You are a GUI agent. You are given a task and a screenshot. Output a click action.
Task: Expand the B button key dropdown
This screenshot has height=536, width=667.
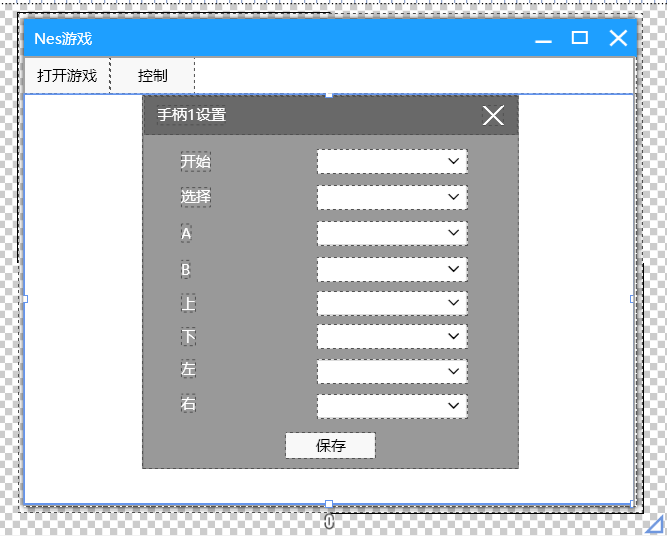pos(392,269)
